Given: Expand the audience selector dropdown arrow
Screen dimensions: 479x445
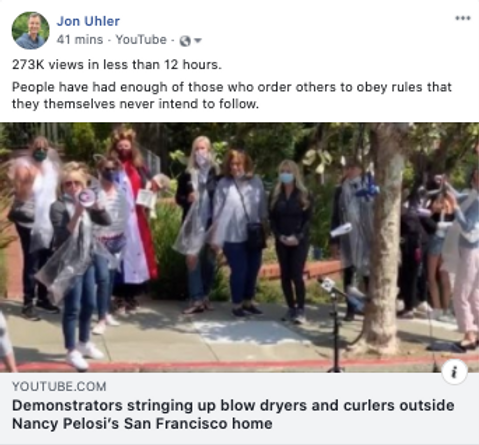Looking at the screenshot, I should pyautogui.click(x=198, y=41).
